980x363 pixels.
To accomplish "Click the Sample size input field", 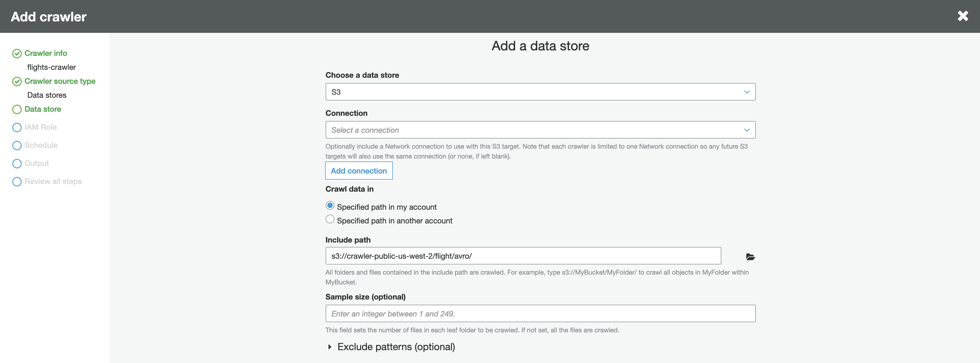I will (540, 313).
